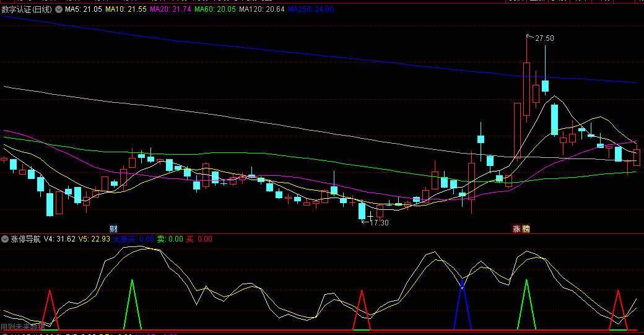Click the blue MA250: 24.90 label

(310, 9)
